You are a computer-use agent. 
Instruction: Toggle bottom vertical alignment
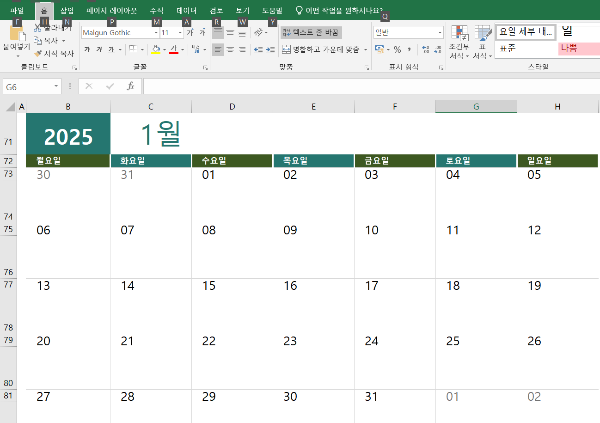[242, 33]
